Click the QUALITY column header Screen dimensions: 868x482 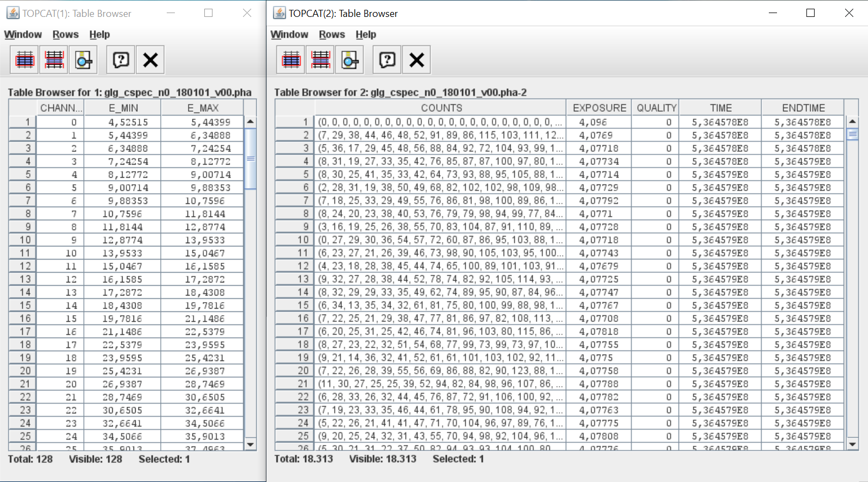pyautogui.click(x=656, y=108)
